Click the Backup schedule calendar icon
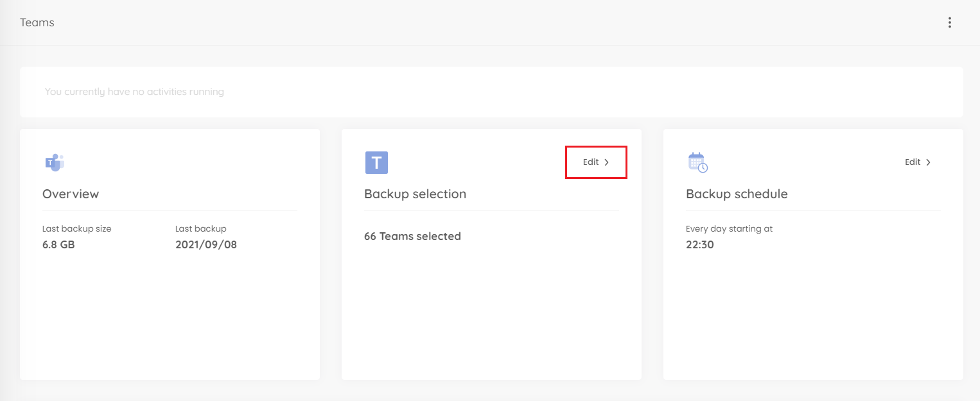This screenshot has height=401, width=980. 697,162
